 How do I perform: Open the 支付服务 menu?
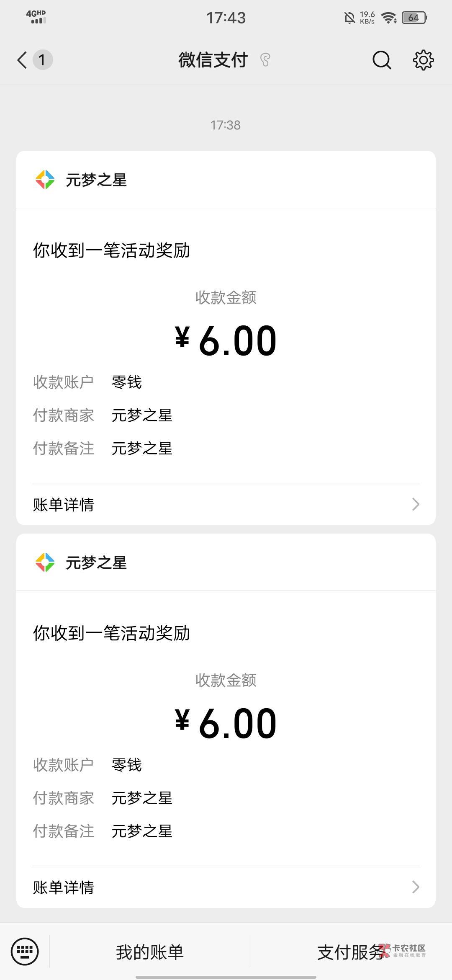[351, 952]
